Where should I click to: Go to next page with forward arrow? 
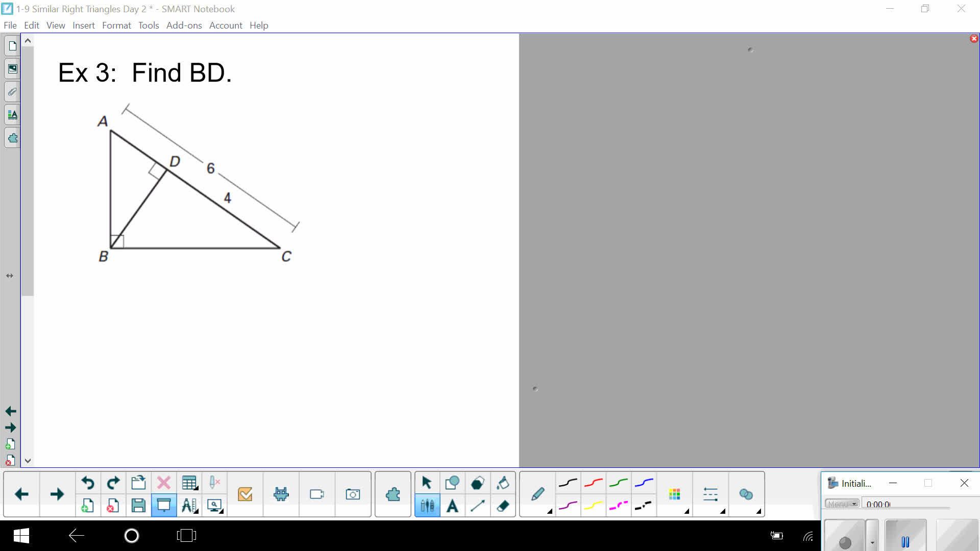(57, 494)
